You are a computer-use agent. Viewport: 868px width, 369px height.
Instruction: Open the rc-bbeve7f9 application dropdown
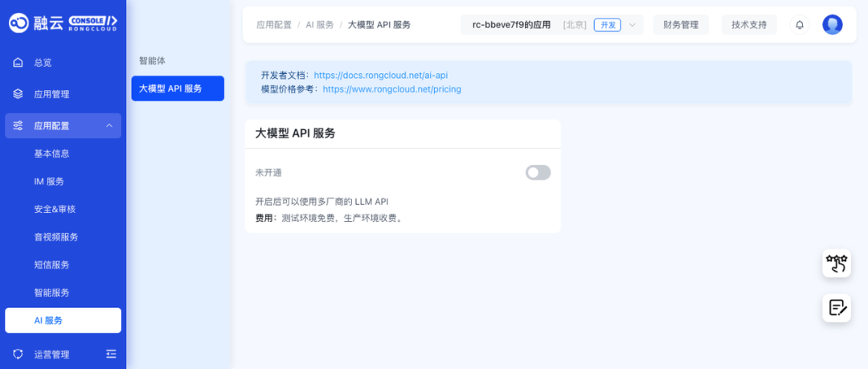pos(551,25)
